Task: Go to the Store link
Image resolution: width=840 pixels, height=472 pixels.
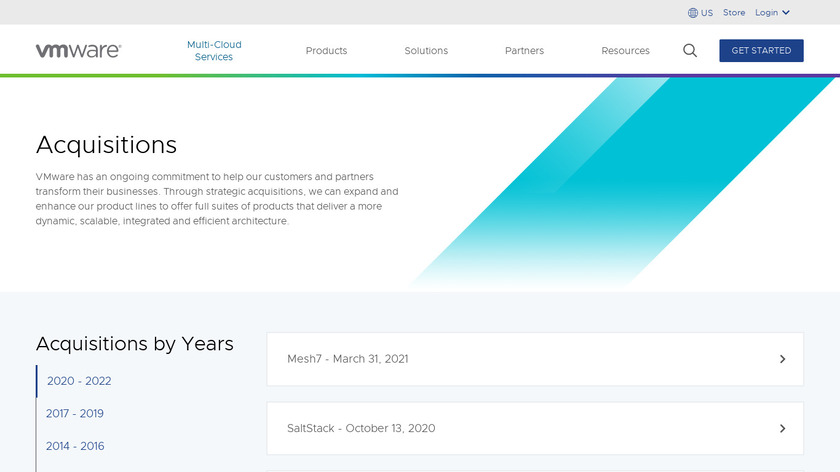Action: (x=734, y=13)
